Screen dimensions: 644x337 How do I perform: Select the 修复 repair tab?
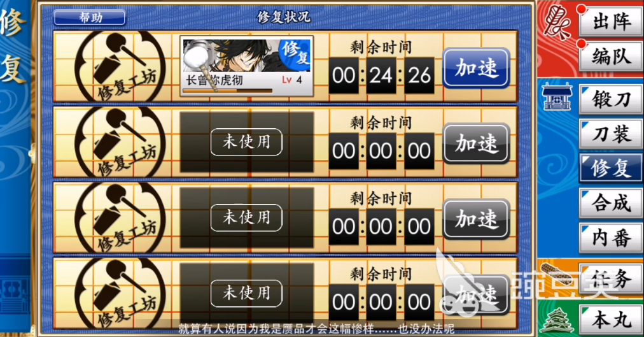click(x=611, y=168)
